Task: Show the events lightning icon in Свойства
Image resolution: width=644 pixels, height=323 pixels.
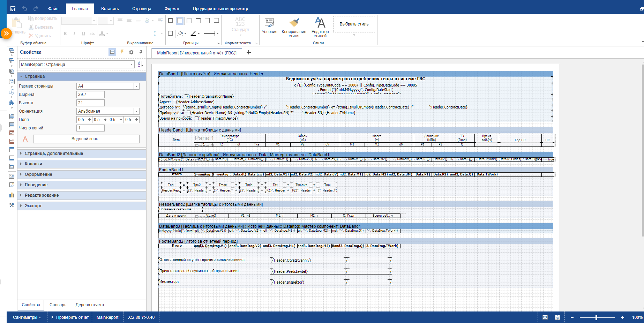Action: click(122, 52)
